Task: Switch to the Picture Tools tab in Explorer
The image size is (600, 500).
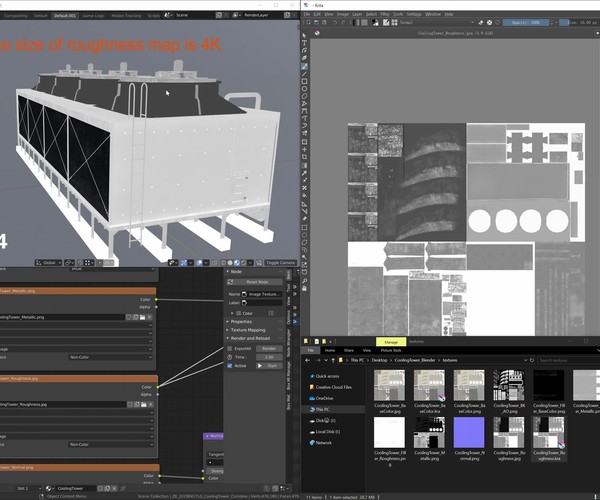Action: pos(391,350)
